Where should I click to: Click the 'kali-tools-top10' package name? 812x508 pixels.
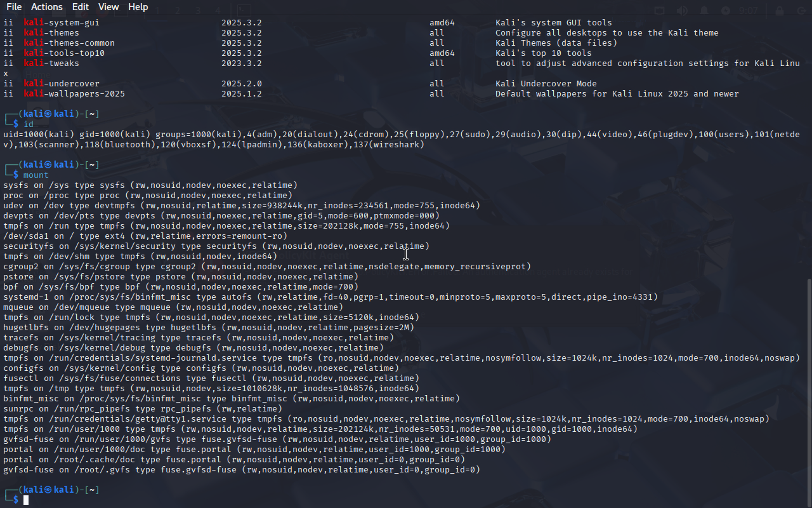coord(64,53)
